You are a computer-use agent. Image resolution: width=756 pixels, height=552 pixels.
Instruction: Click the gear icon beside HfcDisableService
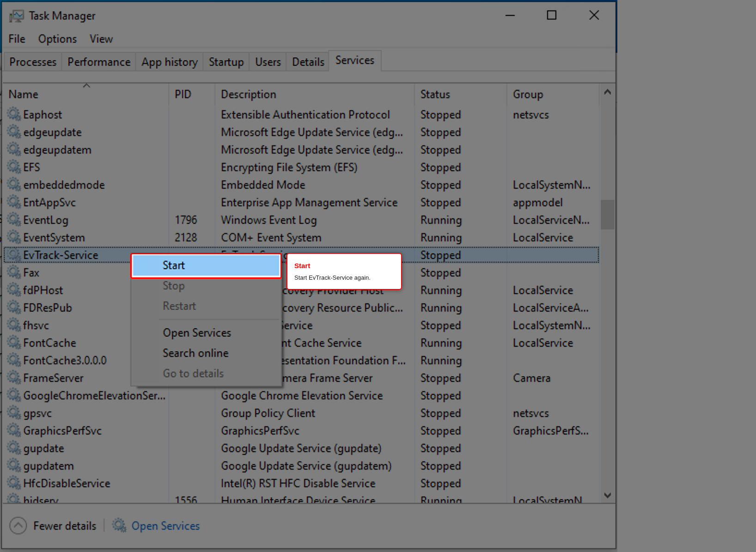[14, 483]
